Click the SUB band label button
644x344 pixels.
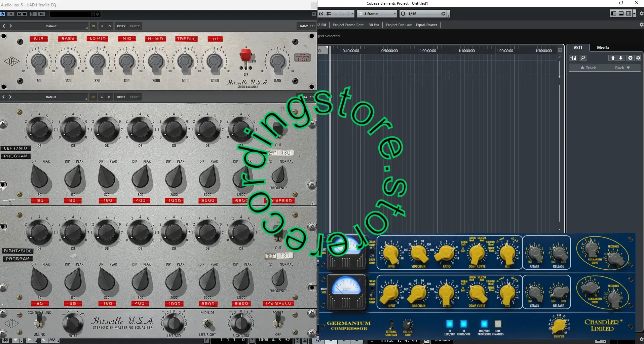pos(39,39)
